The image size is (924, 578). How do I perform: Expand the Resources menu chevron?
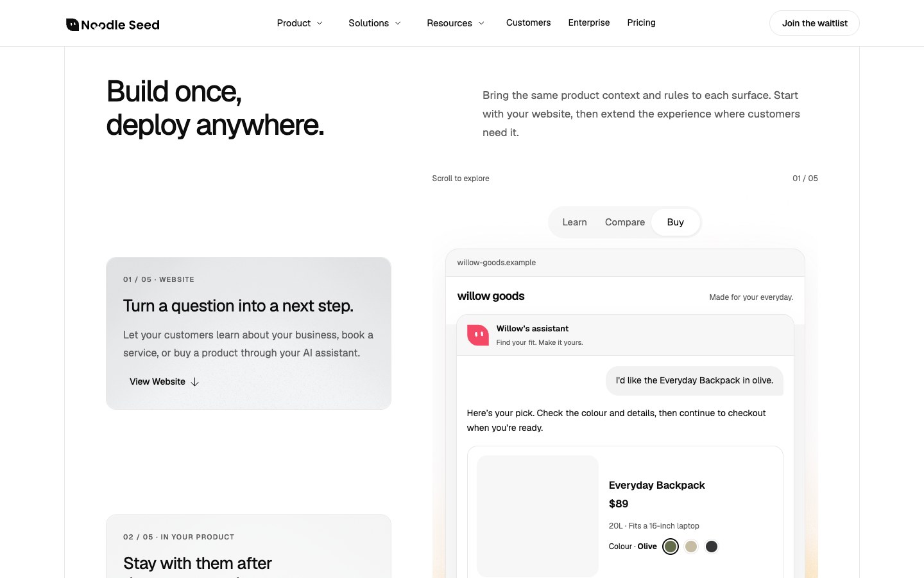[481, 23]
